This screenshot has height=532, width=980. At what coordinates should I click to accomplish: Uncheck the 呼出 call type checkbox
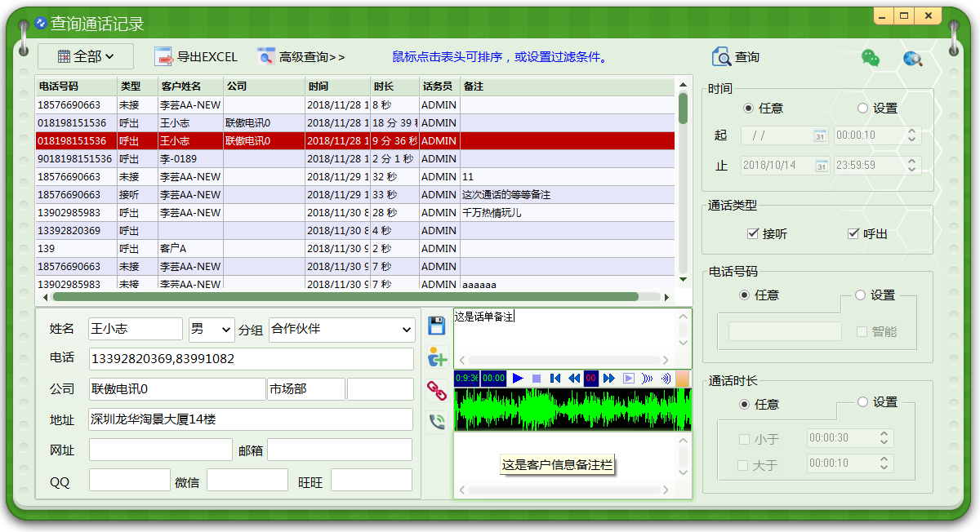point(853,234)
